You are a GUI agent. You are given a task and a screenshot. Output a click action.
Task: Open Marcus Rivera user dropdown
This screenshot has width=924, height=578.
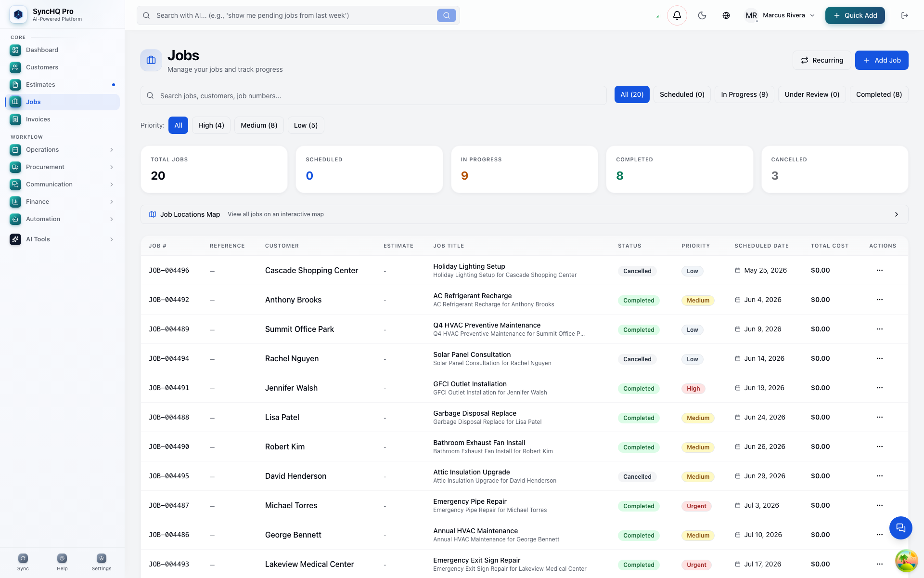(780, 15)
